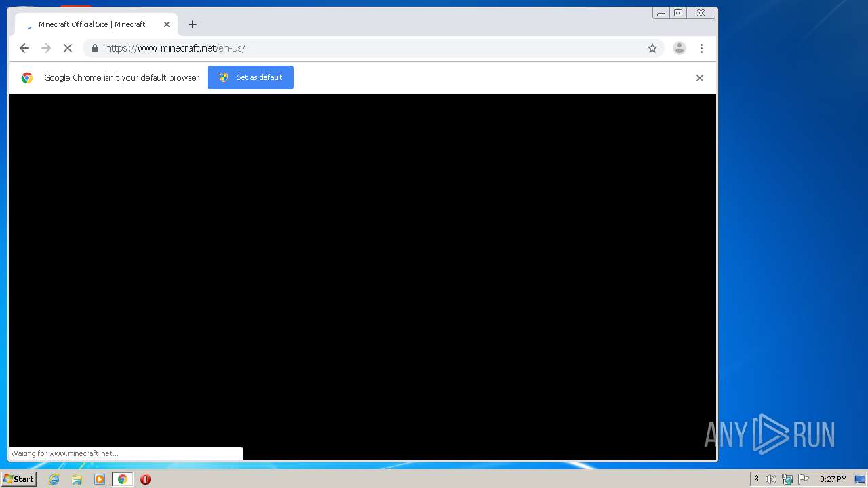This screenshot has width=868, height=488.
Task: Click the forward navigation arrow
Action: pos(46,48)
